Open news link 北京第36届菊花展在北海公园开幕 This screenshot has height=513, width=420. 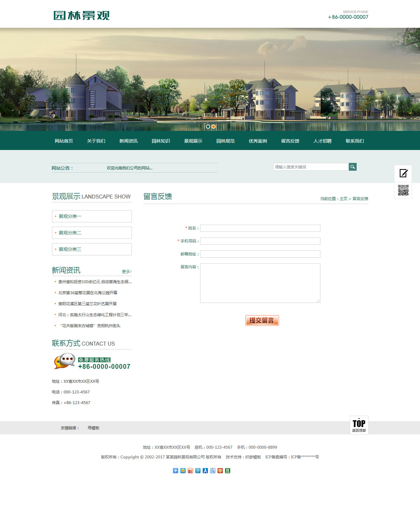point(88,293)
